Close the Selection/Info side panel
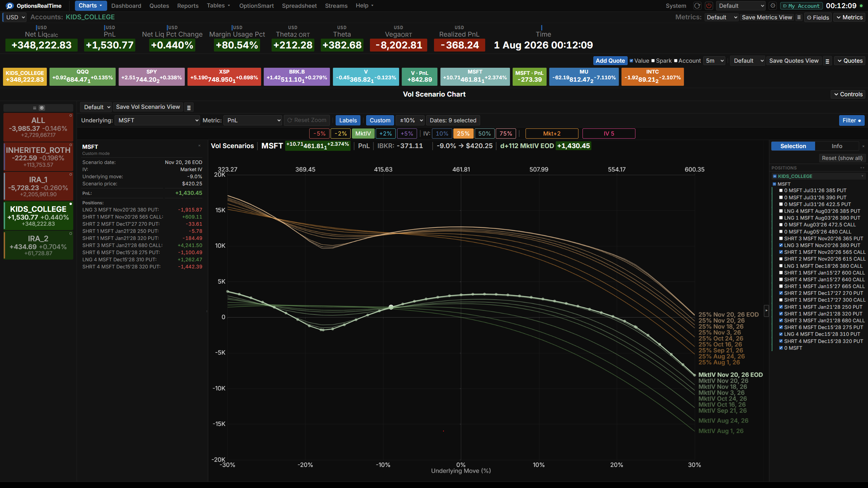 tap(863, 146)
